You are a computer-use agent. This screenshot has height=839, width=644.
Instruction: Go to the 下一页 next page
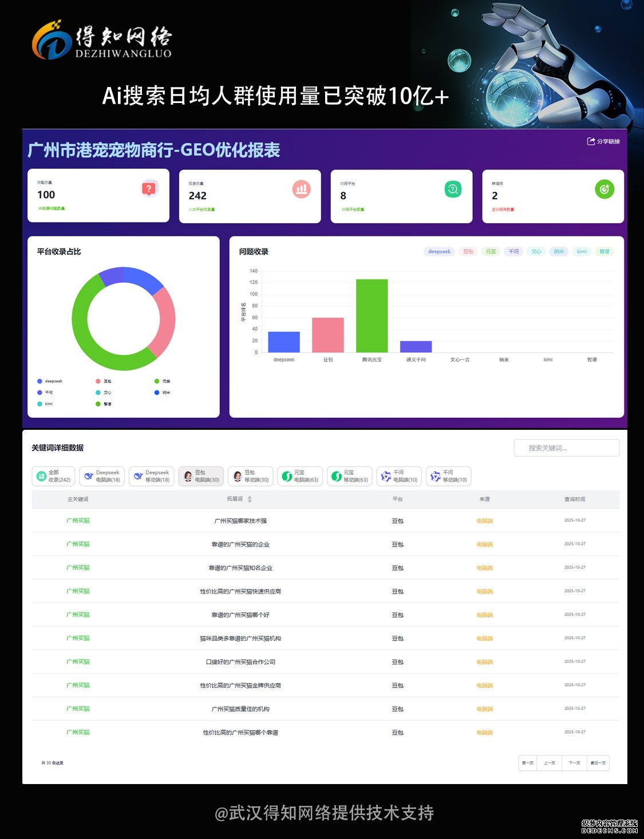point(574,763)
